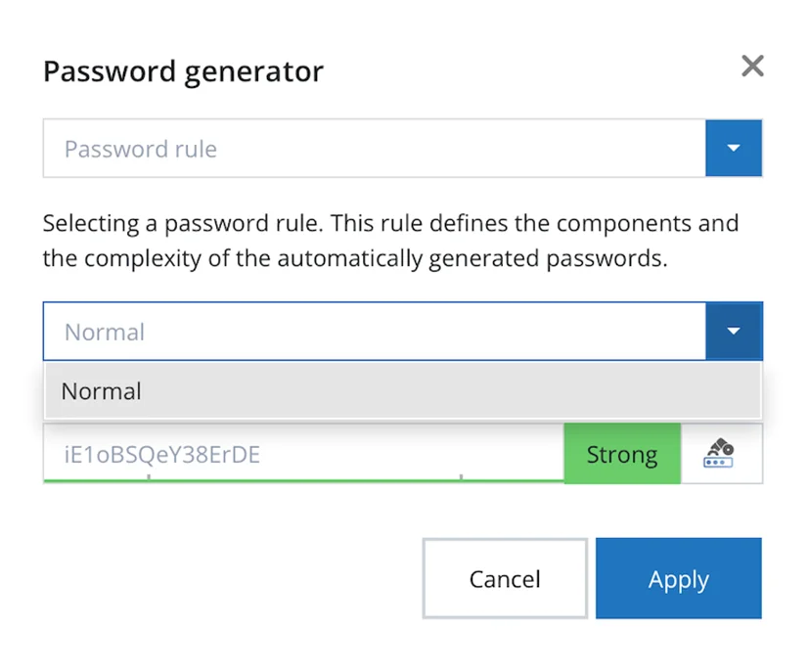Screen dimensions: 808x672
Task: Click the green password strength bar
Action: 303,481
